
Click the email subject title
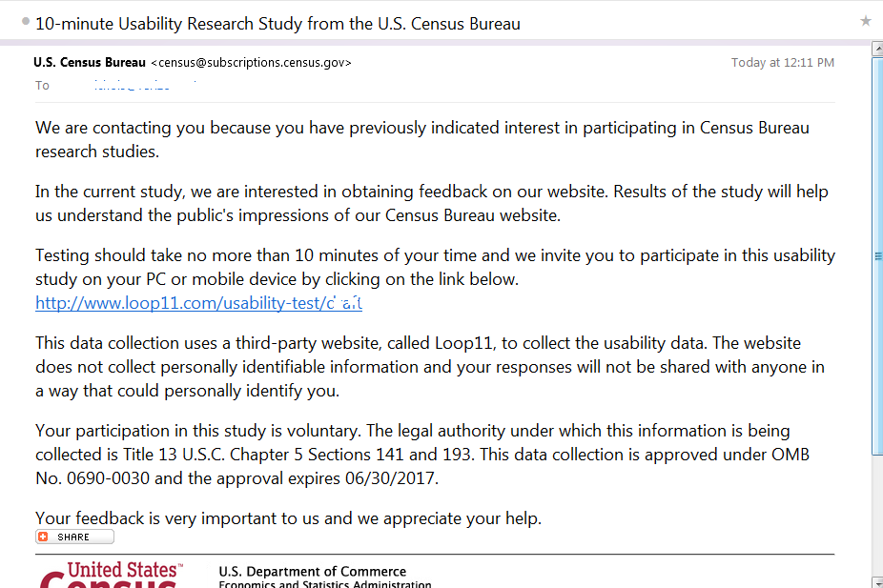pyautogui.click(x=277, y=24)
